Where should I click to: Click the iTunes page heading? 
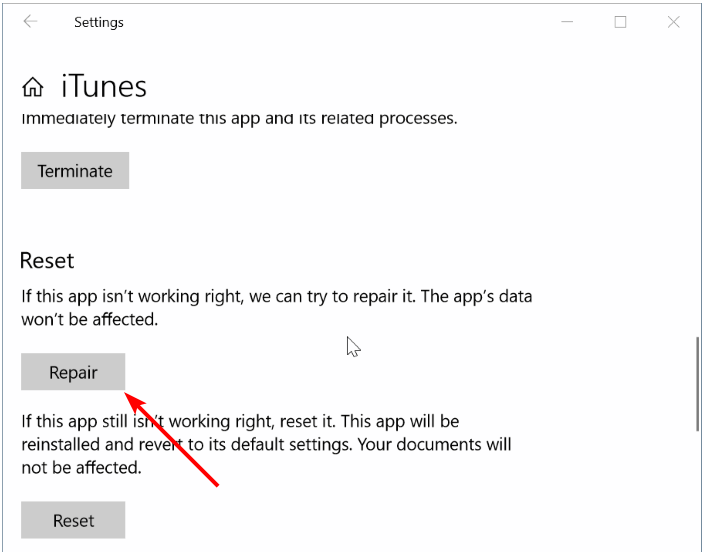click(104, 86)
